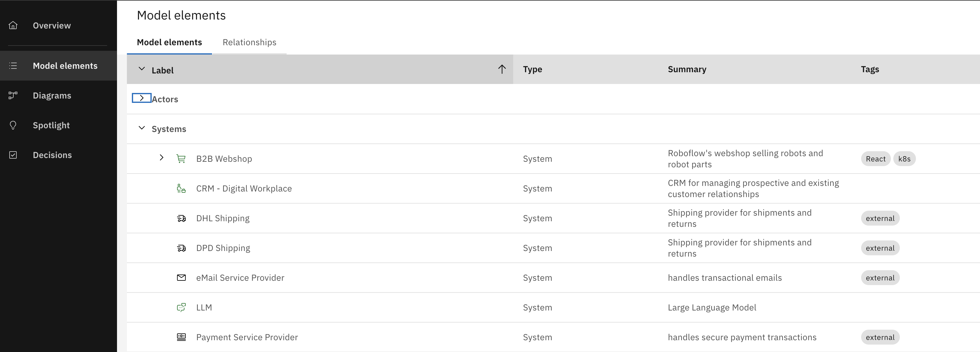The width and height of the screenshot is (980, 352).
Task: Toggle Label column sort arrow
Action: click(x=502, y=69)
